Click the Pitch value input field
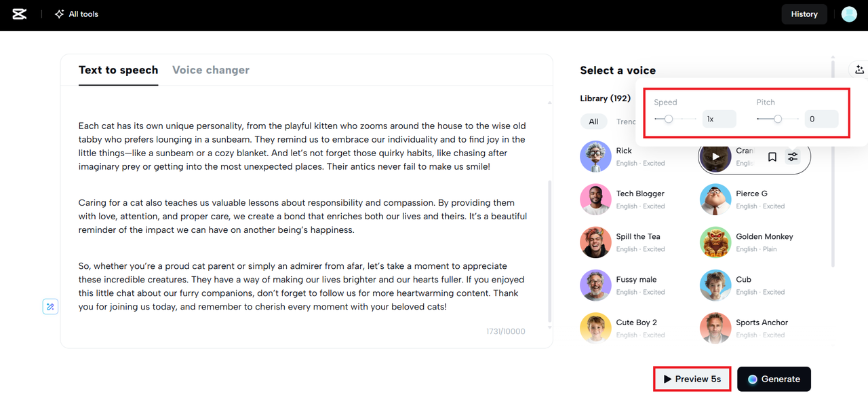Image resolution: width=868 pixels, height=406 pixels. 821,119
